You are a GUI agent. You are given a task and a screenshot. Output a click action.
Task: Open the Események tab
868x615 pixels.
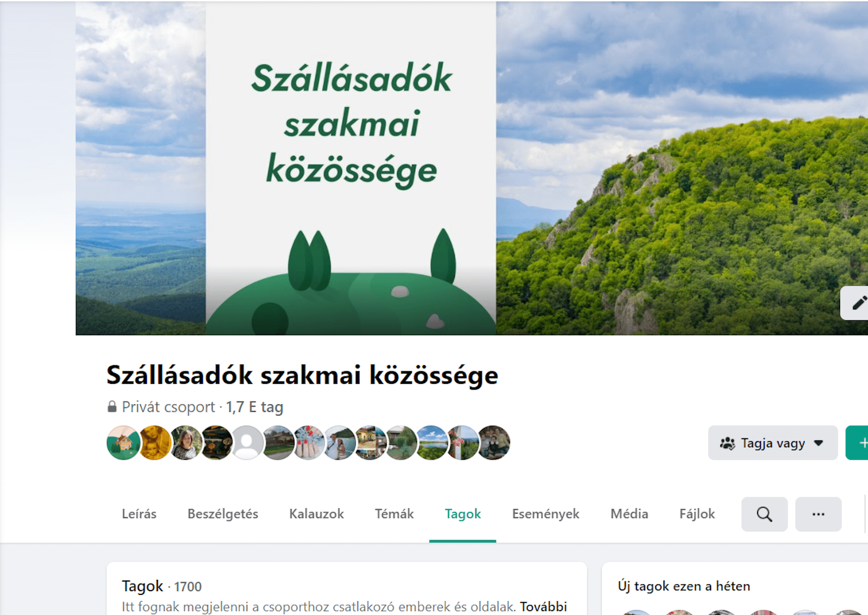(545, 514)
